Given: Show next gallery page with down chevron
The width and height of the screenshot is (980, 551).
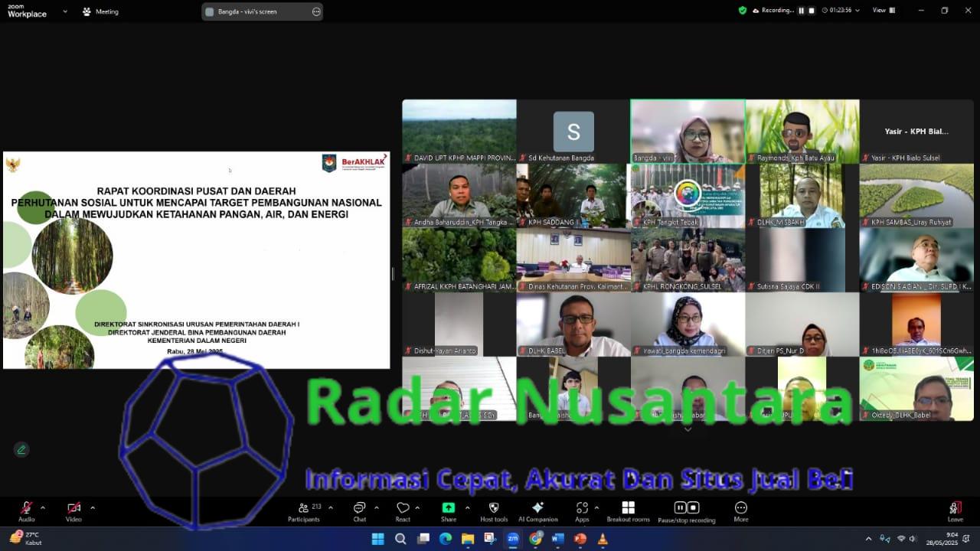Looking at the screenshot, I should coord(688,429).
